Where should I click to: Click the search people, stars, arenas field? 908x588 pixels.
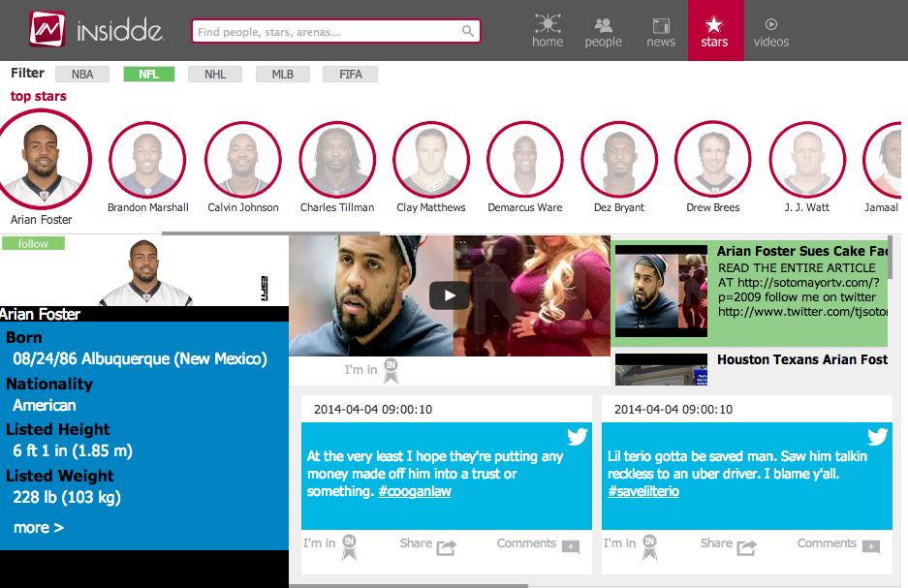coord(327,32)
